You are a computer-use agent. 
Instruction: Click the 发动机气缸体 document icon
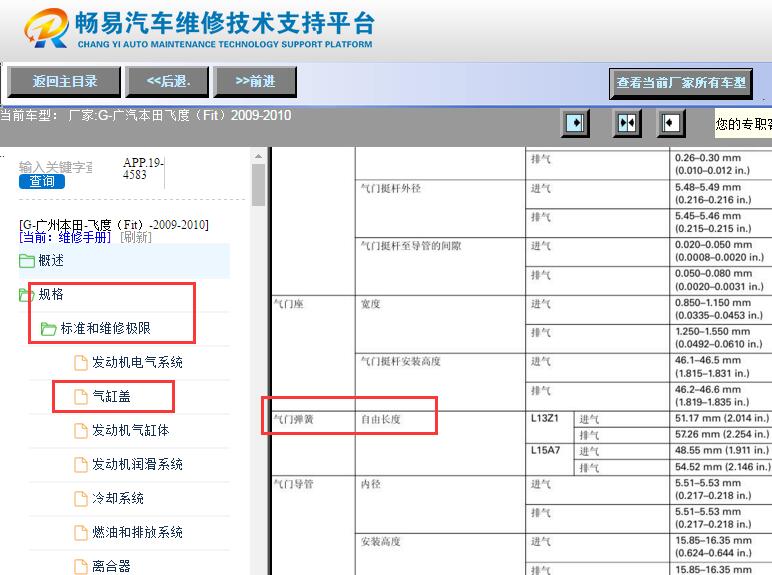(81, 431)
